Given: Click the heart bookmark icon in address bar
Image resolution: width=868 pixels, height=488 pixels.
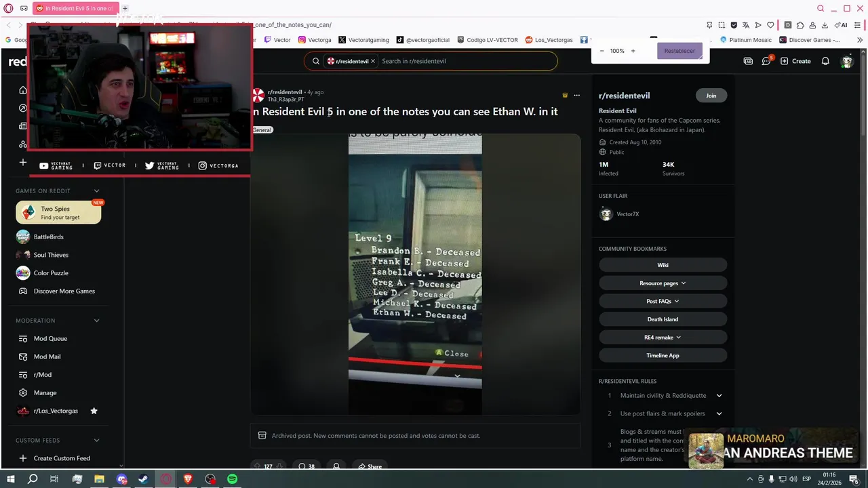Looking at the screenshot, I should pyautogui.click(x=770, y=25).
